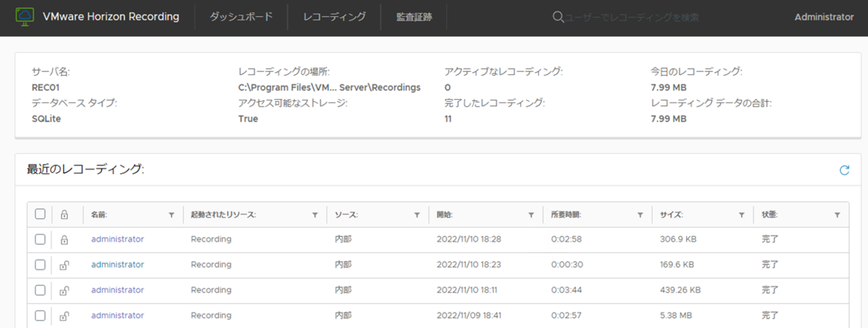This screenshot has width=868, height=328.
Task: Toggle unlock icon on 18:11 recording row
Action: pyautogui.click(x=64, y=290)
